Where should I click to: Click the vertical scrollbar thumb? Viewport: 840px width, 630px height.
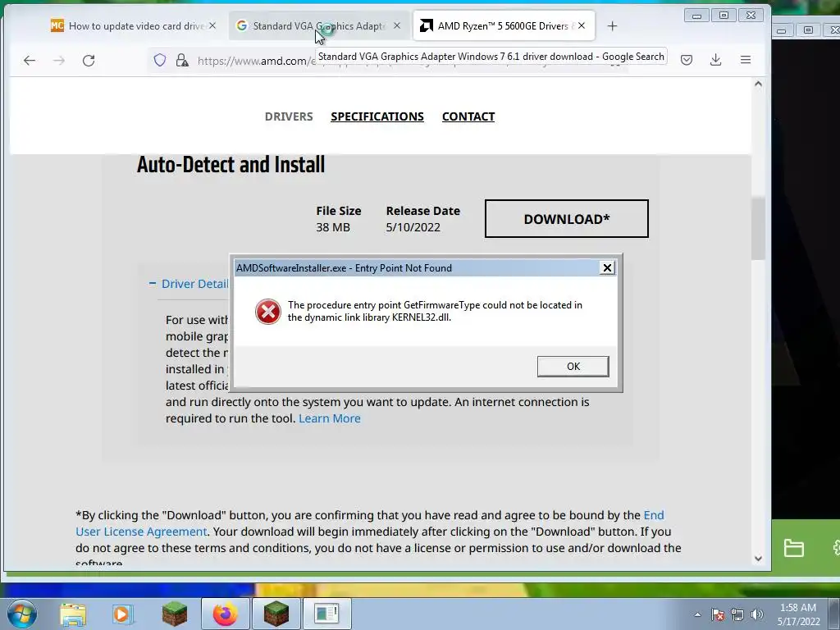758,229
